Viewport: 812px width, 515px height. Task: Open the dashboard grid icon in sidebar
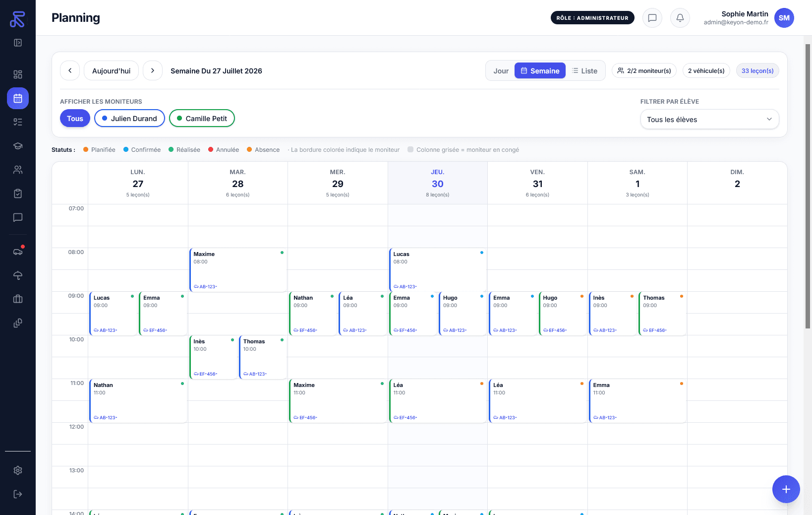pyautogui.click(x=18, y=74)
